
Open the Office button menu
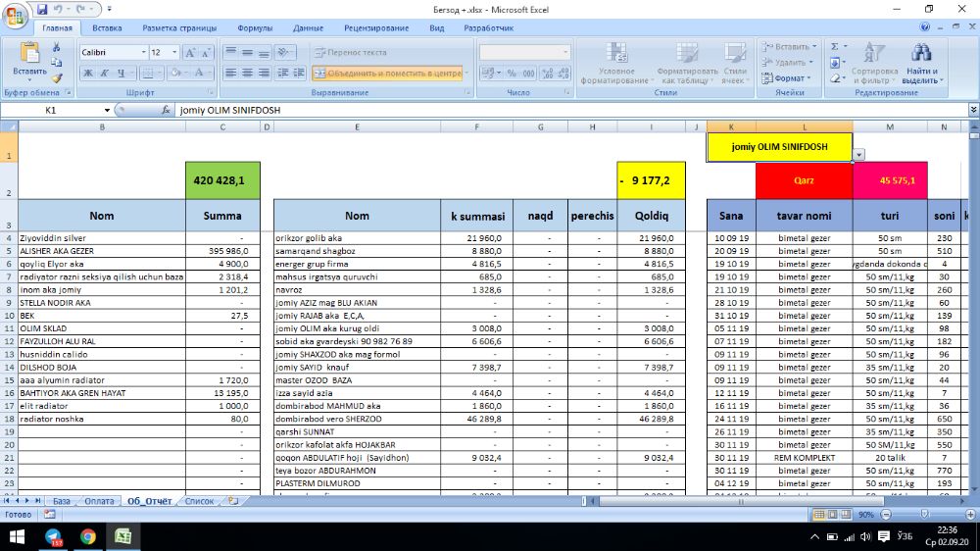15,15
